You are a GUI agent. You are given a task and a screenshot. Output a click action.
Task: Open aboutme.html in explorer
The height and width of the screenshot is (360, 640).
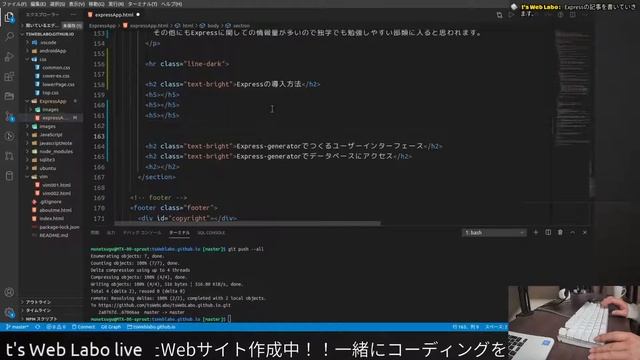coord(52,210)
